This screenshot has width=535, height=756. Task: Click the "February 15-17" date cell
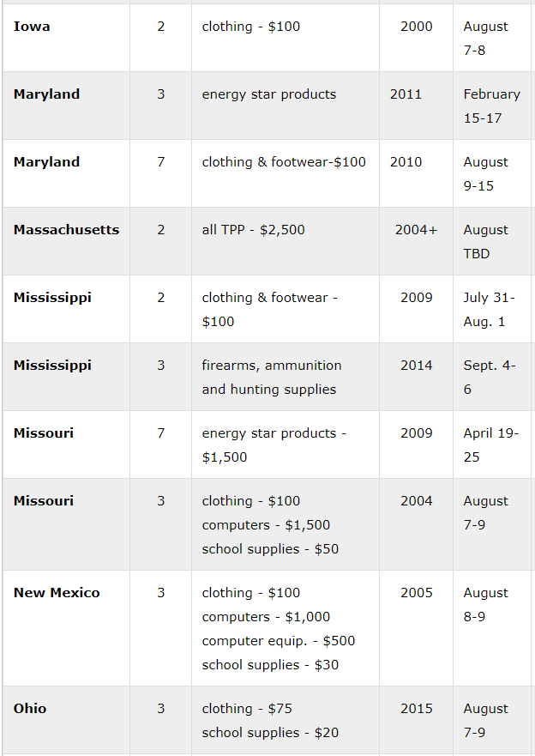point(491,106)
